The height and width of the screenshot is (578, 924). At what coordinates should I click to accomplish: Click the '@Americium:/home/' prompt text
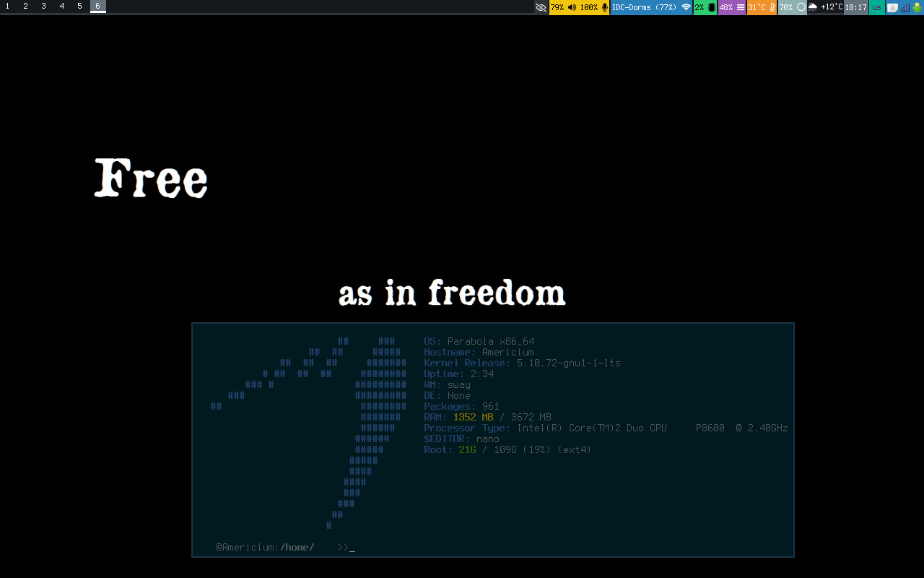click(266, 548)
